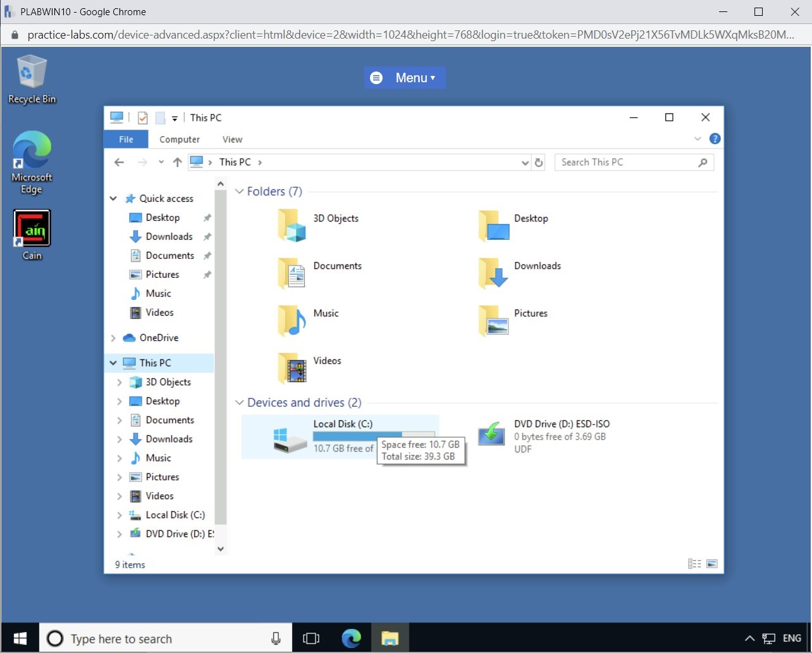Click the File Explorer icon on the taskbar
The image size is (812, 653).
click(x=390, y=638)
